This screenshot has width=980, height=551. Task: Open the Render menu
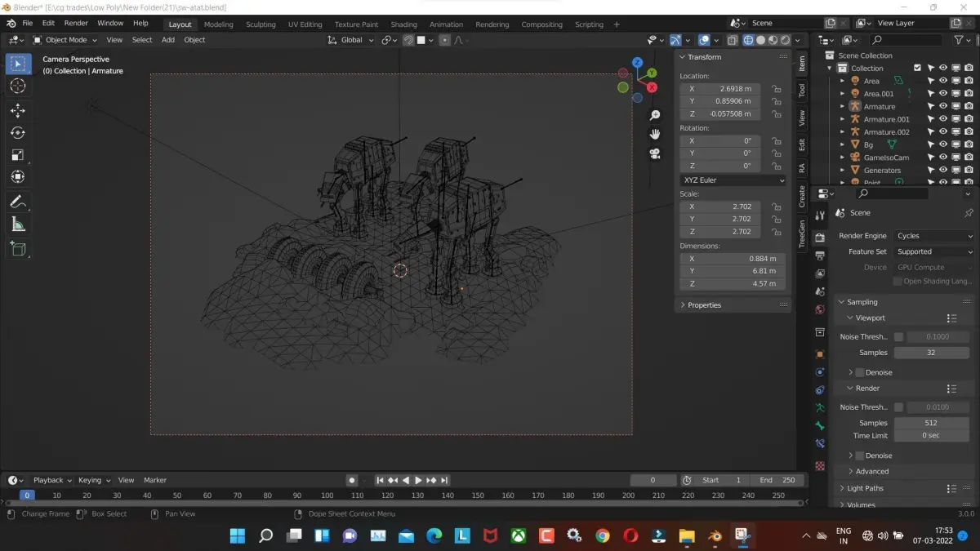point(76,24)
